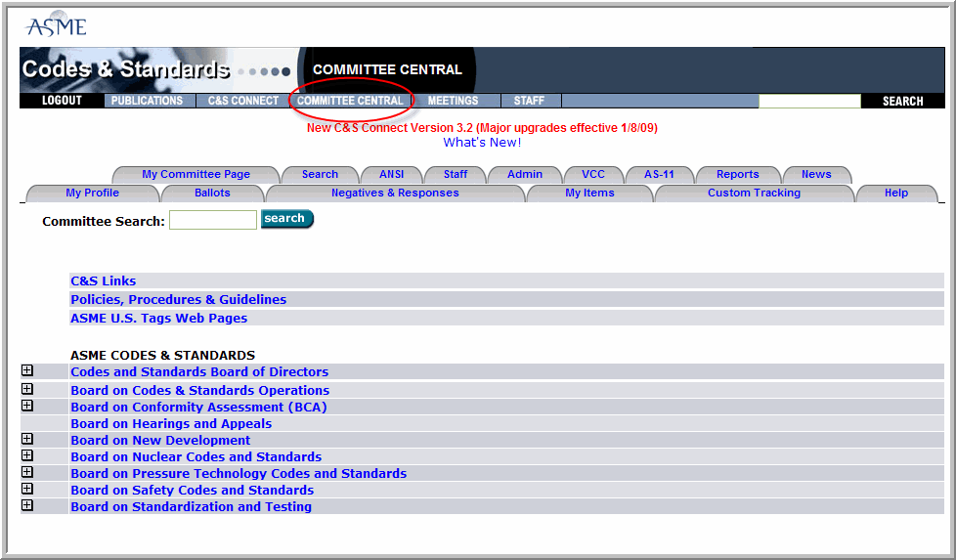Open the C&S Links link
Viewport: 956px width, 560px height.
click(x=103, y=280)
